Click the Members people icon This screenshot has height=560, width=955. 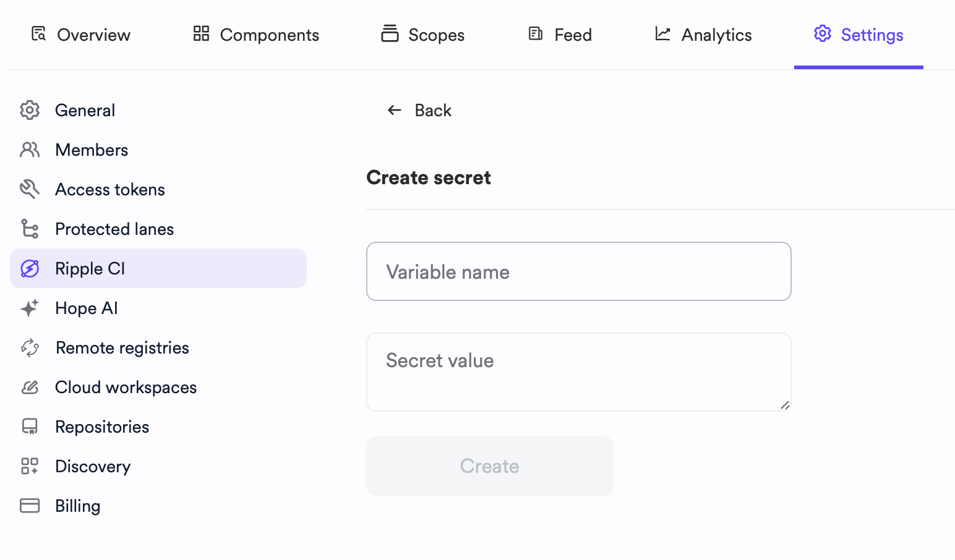tap(30, 150)
